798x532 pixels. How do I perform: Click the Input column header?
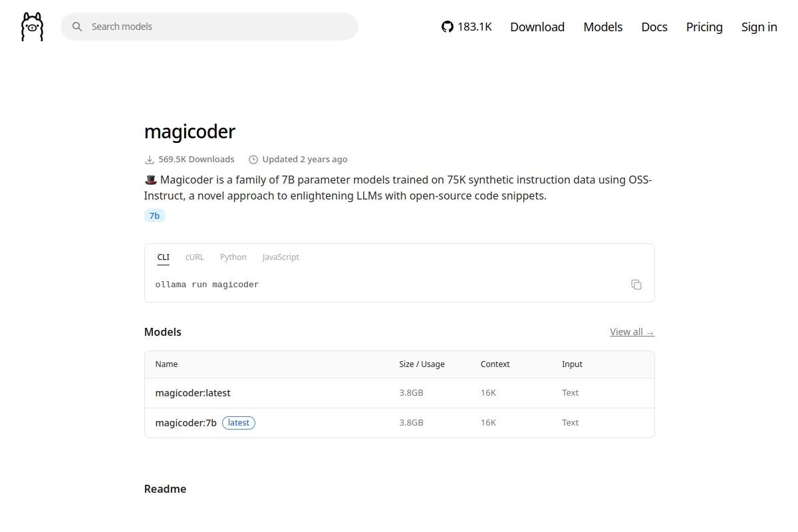[572, 364]
